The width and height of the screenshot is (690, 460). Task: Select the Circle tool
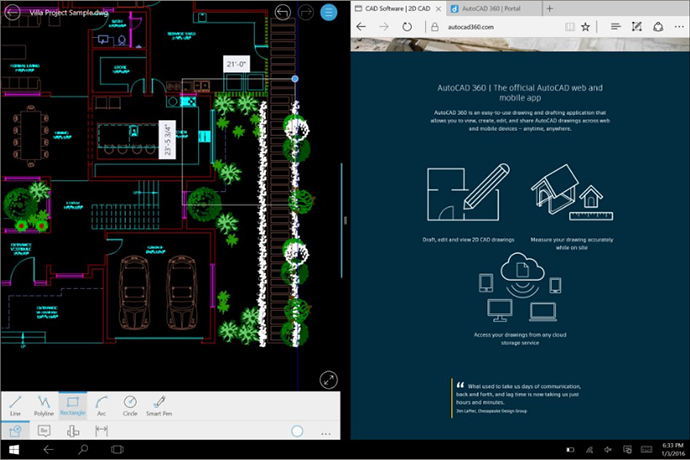(x=130, y=404)
